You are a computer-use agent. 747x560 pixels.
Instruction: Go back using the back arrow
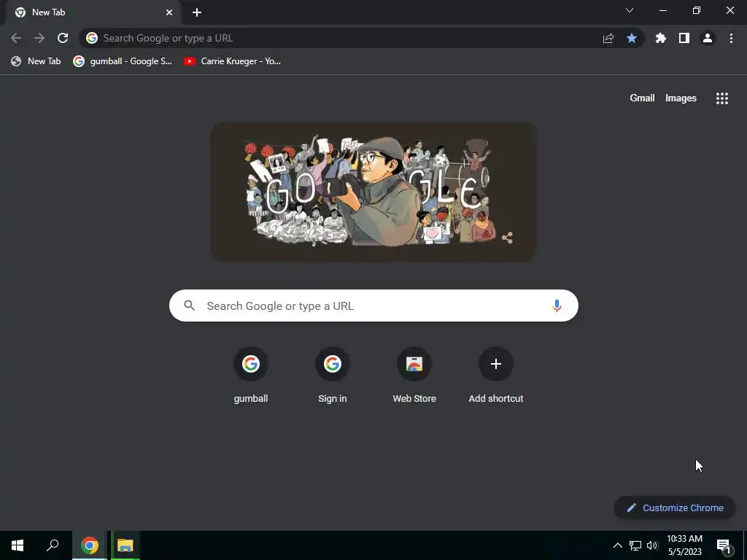pyautogui.click(x=16, y=38)
